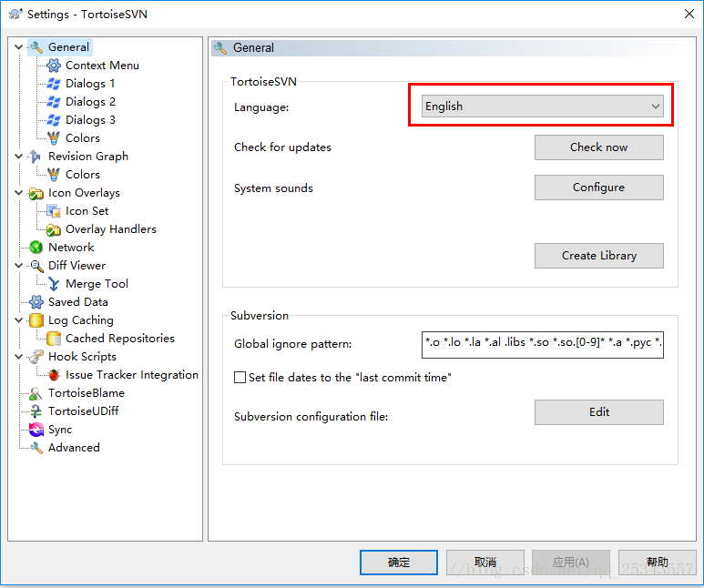Screen dimensions: 704x588
Task: Click the Hook Scripts icon
Action: pyautogui.click(x=36, y=357)
